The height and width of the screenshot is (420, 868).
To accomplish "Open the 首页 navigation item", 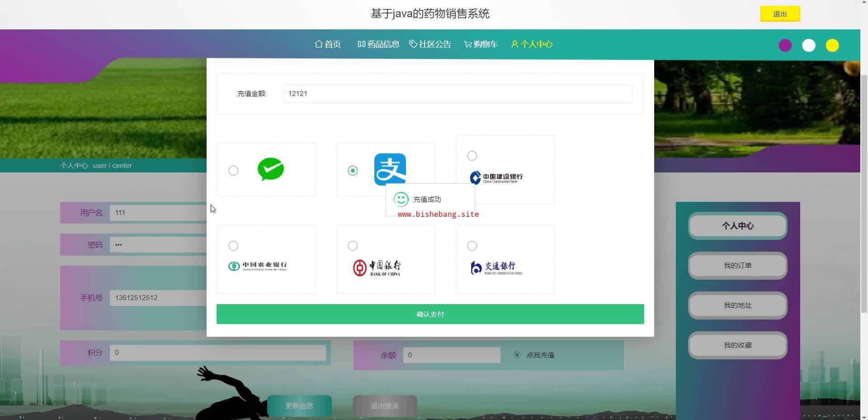I will tap(328, 44).
